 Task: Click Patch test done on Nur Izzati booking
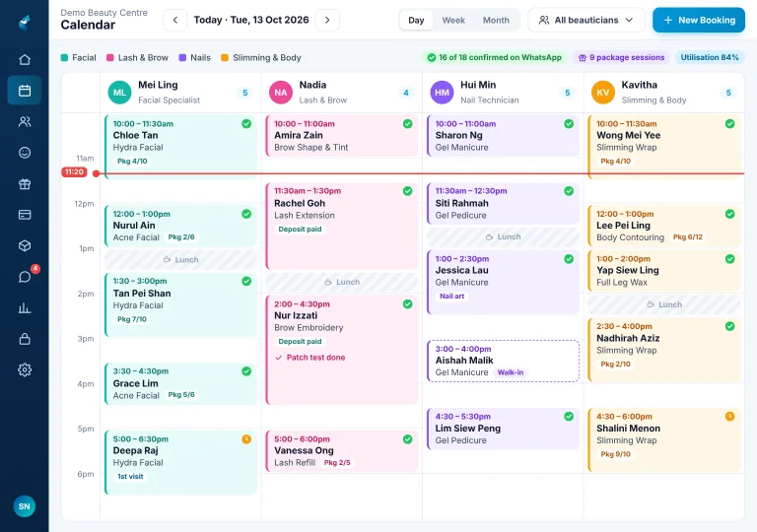click(x=310, y=358)
